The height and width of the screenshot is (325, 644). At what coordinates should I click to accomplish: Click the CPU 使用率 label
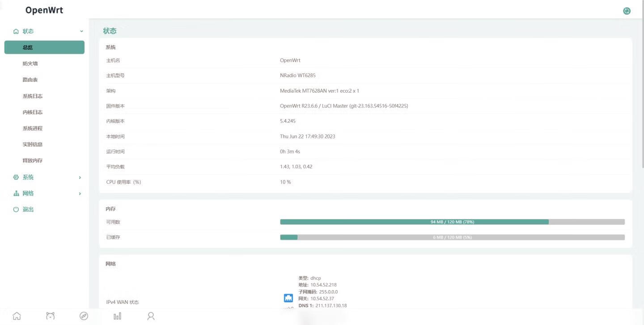123,182
